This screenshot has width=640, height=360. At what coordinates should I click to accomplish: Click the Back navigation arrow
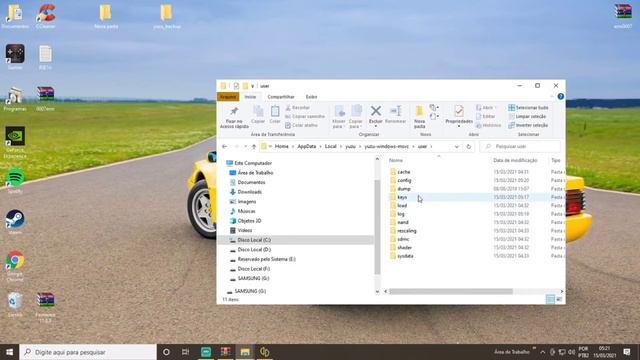coord(224,146)
